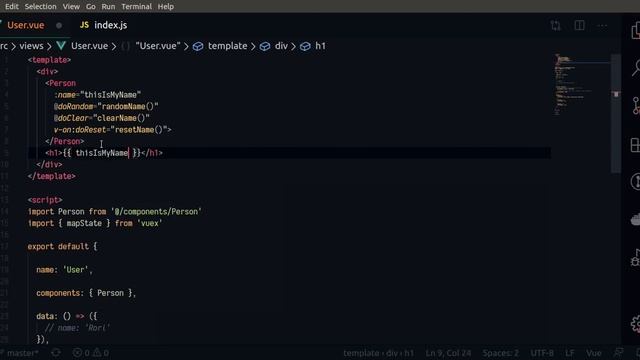Click the template › div › h1 path in the status bar
640x360 pixels.
378,353
